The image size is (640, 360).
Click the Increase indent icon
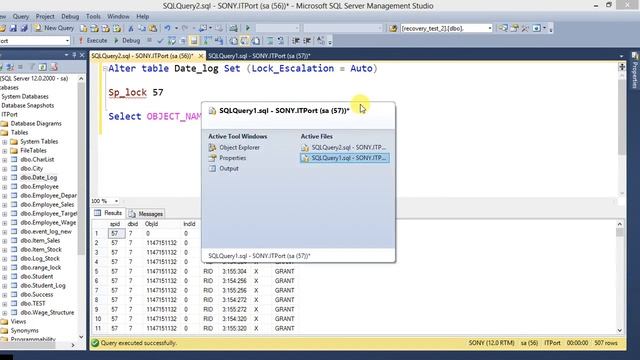[x=307, y=40]
